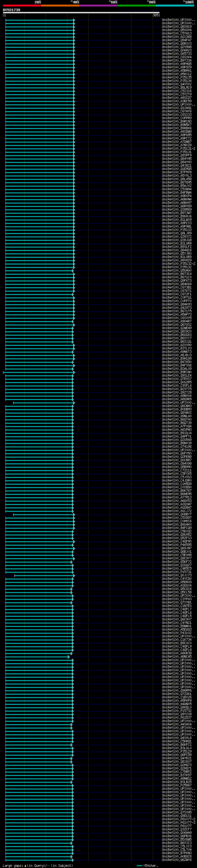The width and height of the screenshot is (197, 868).
Task: Select hit label UniRef100_P61077-3
Action: 179,822
